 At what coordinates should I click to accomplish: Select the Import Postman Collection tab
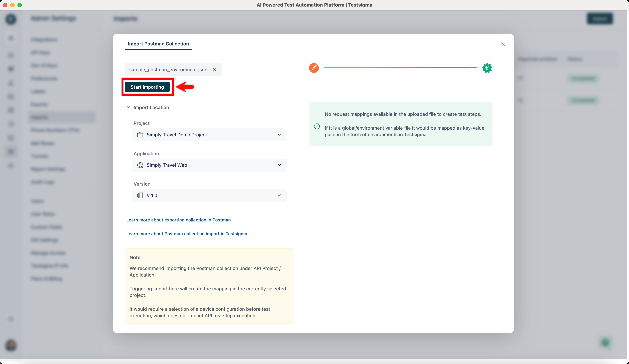click(158, 44)
